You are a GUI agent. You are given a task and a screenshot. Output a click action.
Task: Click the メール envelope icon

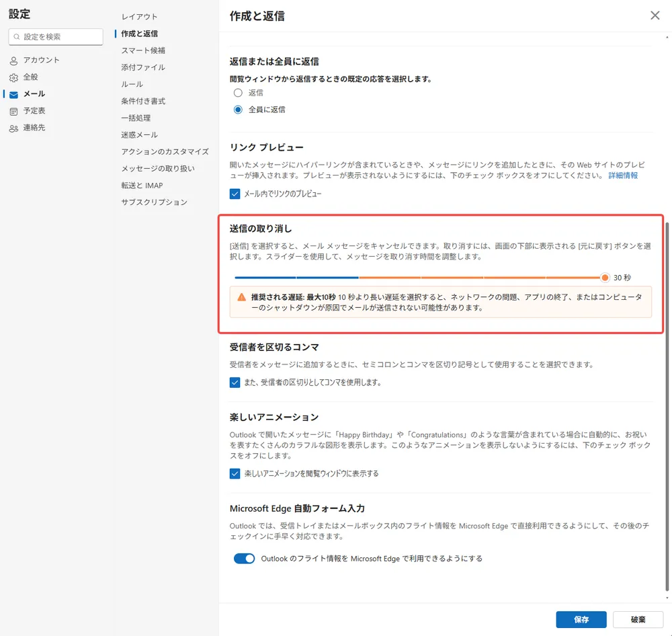(x=12, y=94)
